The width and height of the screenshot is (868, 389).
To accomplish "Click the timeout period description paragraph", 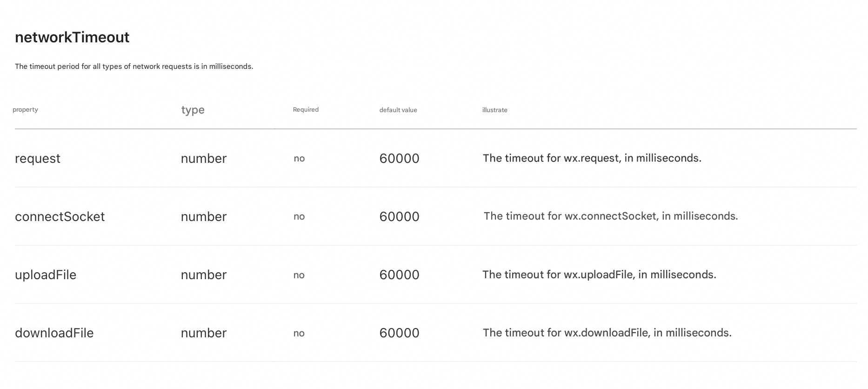I will pyautogui.click(x=134, y=67).
